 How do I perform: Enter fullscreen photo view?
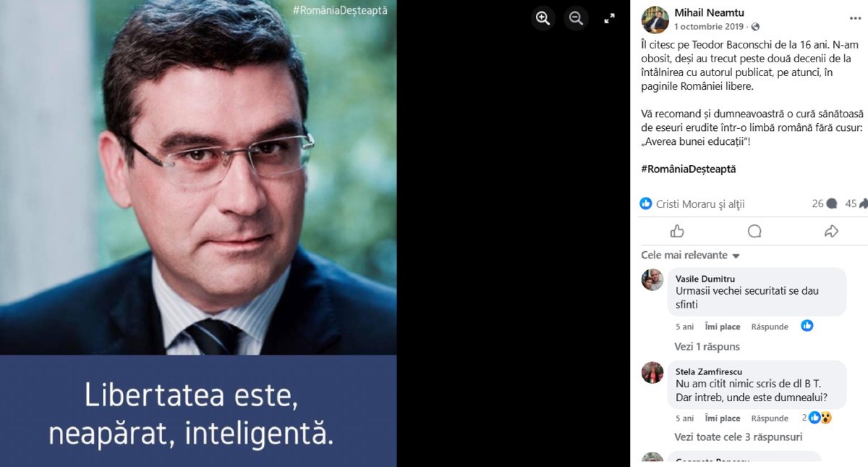point(610,19)
